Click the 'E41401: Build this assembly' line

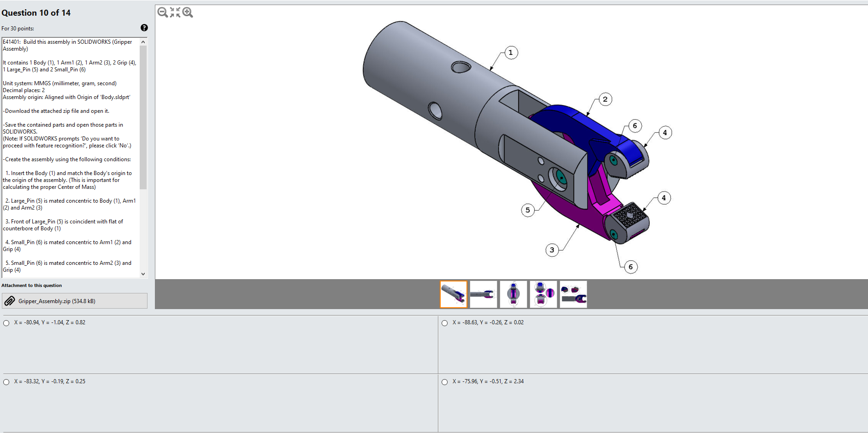pyautogui.click(x=67, y=45)
